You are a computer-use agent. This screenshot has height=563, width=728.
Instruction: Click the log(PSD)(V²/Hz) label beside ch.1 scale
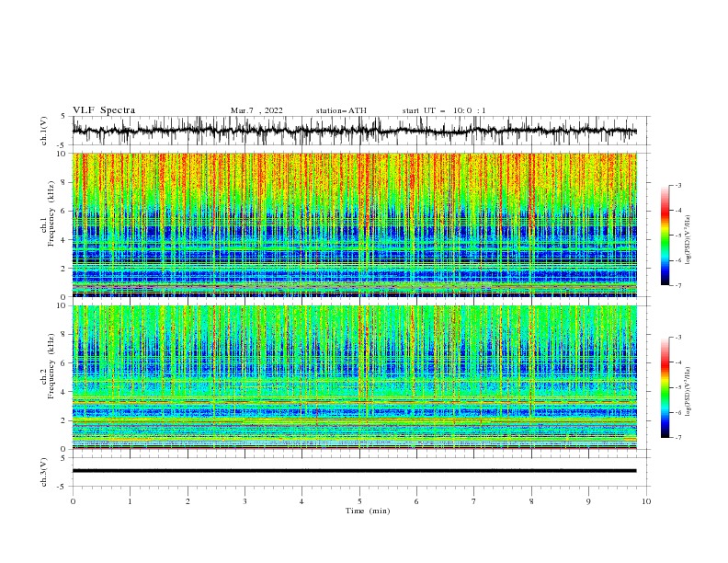click(x=688, y=240)
